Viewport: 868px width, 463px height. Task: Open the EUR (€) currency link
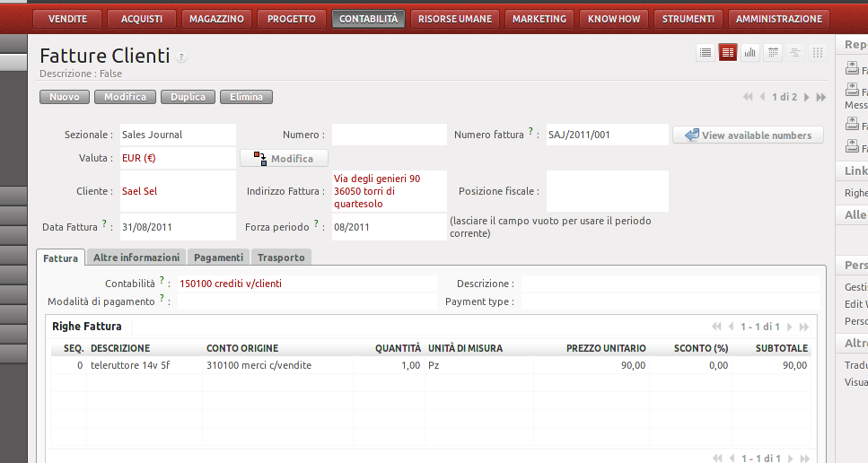point(139,158)
